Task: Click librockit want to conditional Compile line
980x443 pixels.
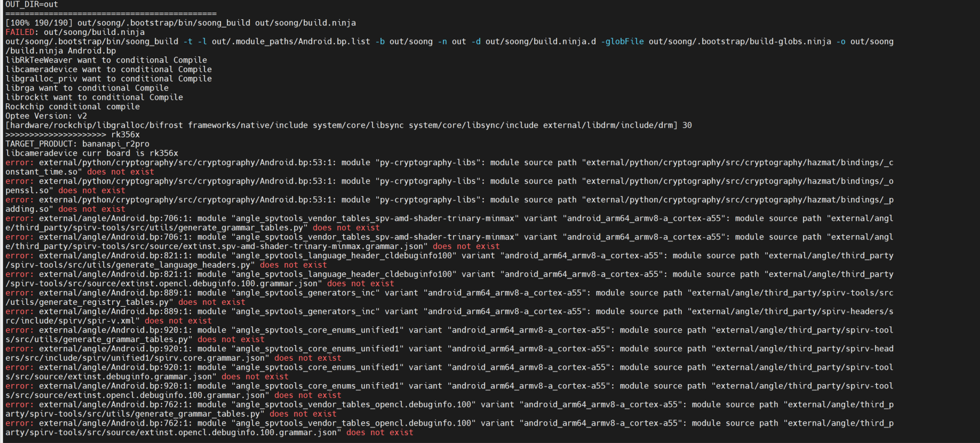Action: (94, 97)
